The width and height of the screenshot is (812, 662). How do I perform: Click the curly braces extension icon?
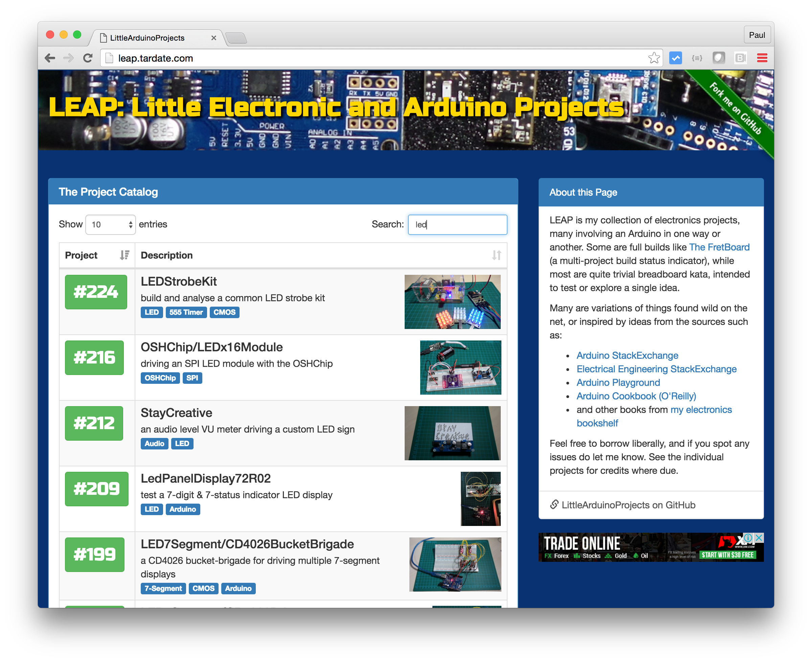(697, 58)
